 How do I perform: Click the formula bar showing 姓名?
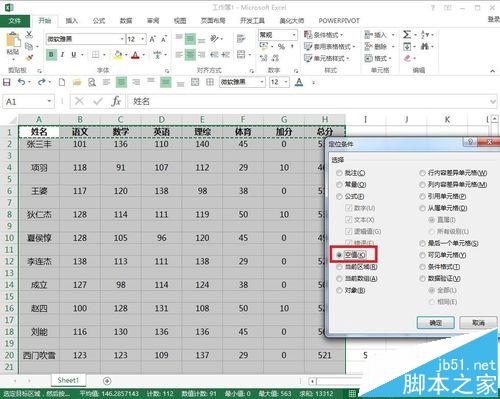pyautogui.click(x=312, y=101)
